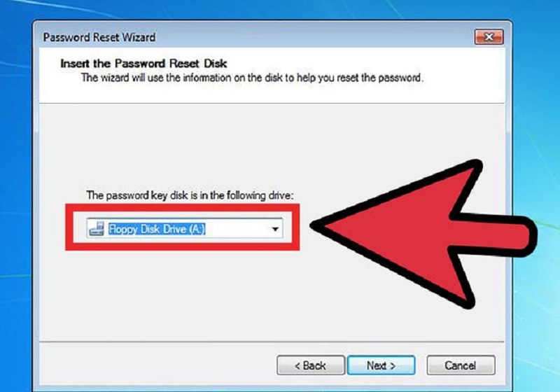Image resolution: width=560 pixels, height=392 pixels.
Task: Close the wizard using the red X
Action: tap(489, 37)
